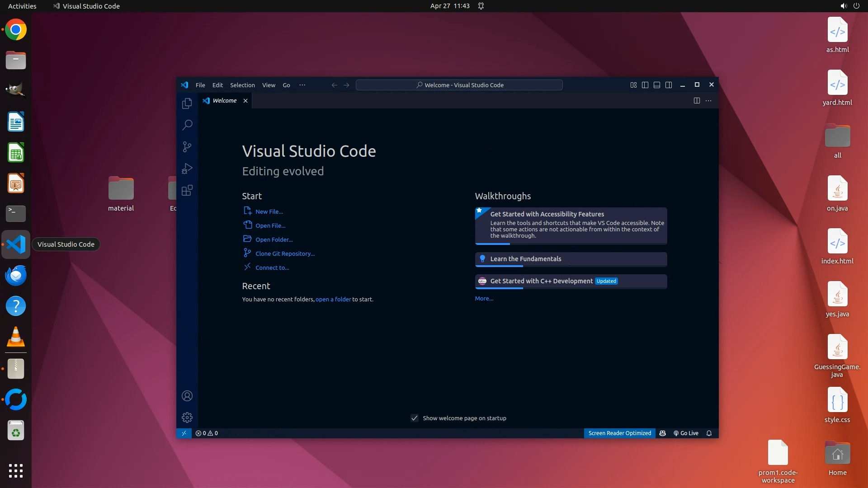
Task: Click the Clone Git Repository link
Action: point(285,254)
